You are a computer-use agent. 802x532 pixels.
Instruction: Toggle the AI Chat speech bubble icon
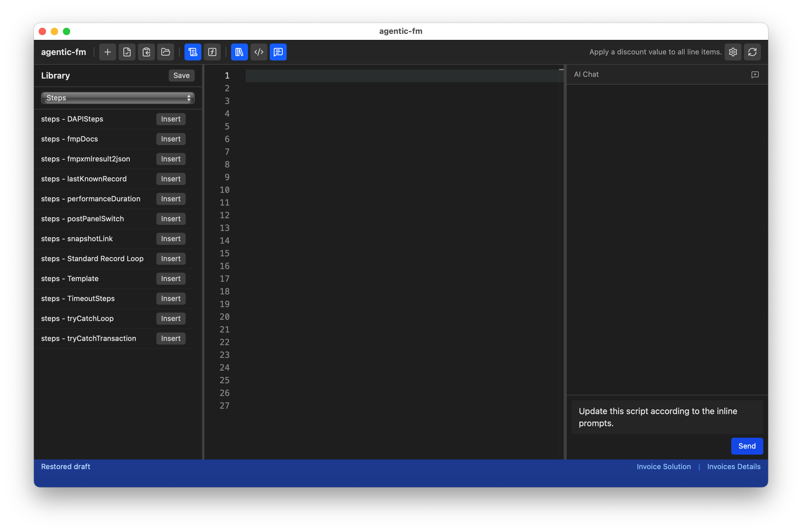click(278, 52)
